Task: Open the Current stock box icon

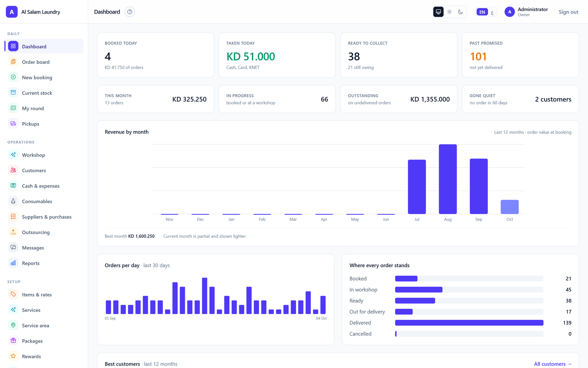Action: [x=13, y=93]
